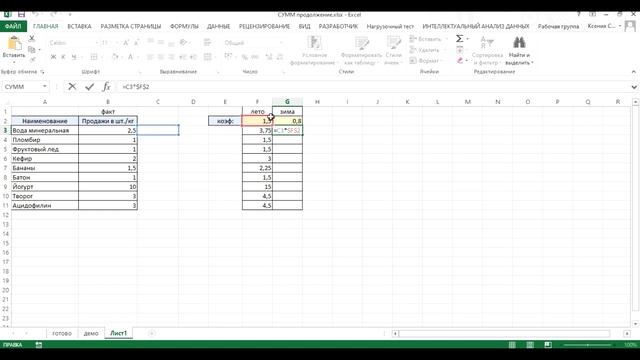Expand the Name Box dropdown showing СУММ
The height and width of the screenshot is (360, 640).
click(x=44, y=87)
